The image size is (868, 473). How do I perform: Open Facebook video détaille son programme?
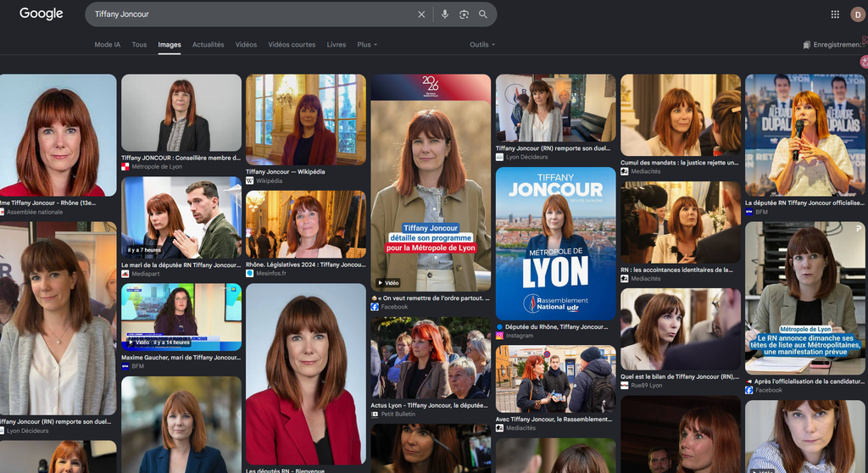(431, 183)
